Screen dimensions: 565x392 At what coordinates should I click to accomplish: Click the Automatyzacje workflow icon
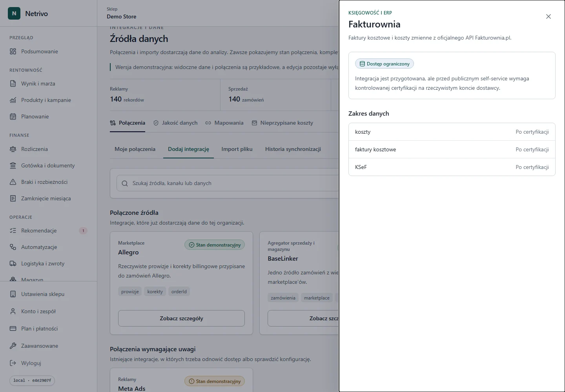pyautogui.click(x=13, y=247)
